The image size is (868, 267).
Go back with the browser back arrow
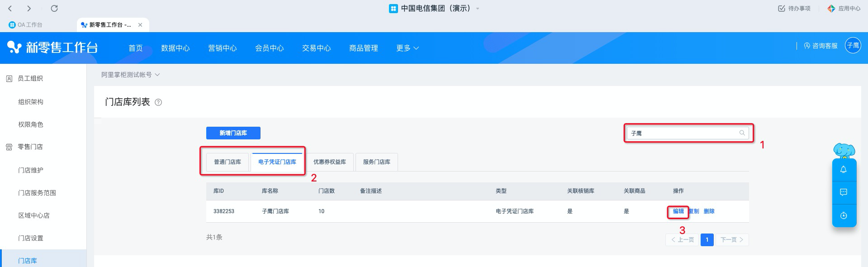(10, 9)
